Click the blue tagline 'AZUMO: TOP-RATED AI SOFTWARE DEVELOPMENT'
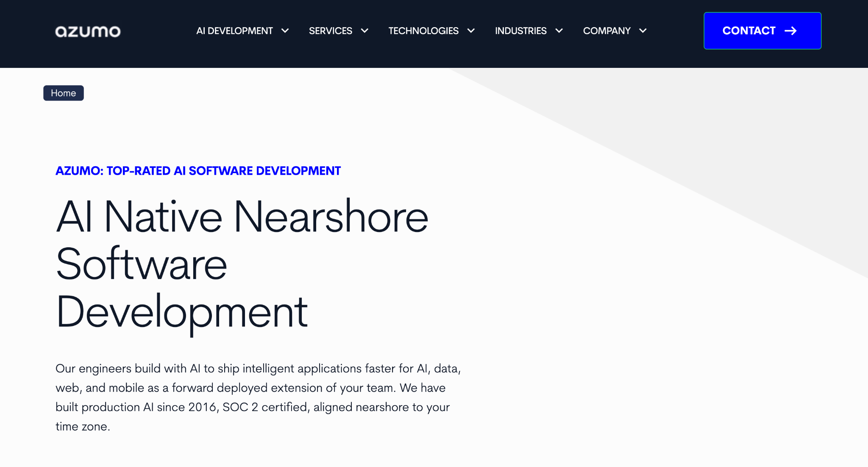The image size is (868, 467). (198, 171)
